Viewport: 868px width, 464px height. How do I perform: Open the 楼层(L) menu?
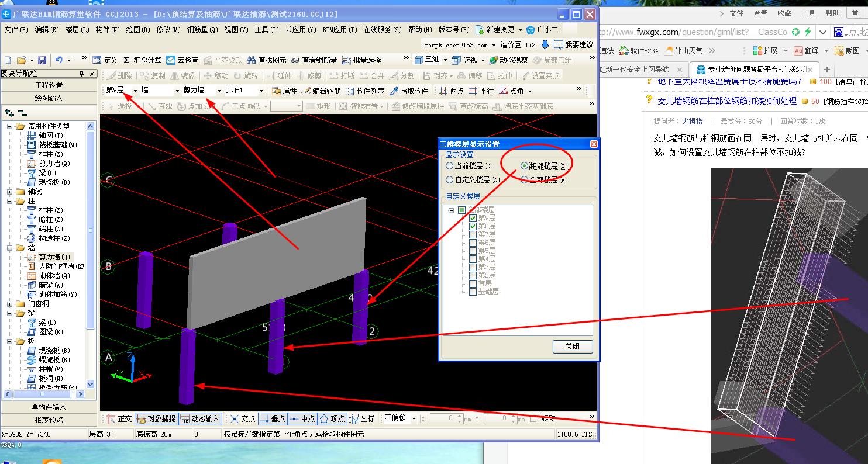[77, 30]
